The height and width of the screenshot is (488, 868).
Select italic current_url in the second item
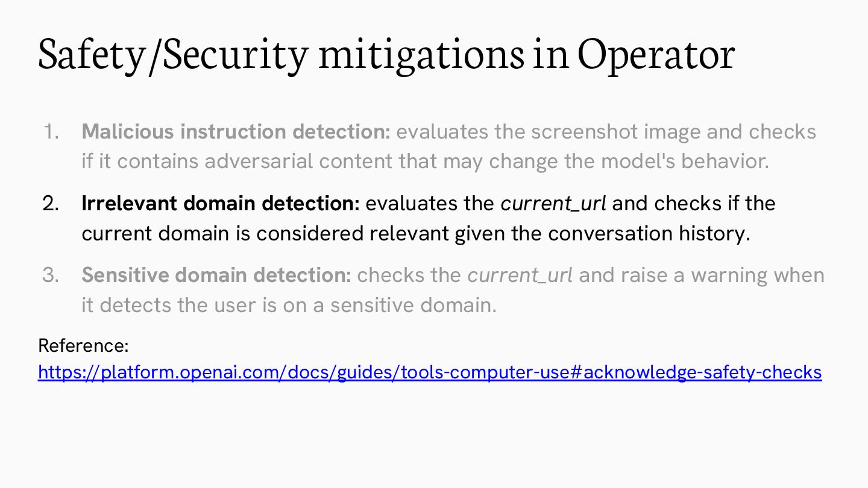tap(553, 204)
